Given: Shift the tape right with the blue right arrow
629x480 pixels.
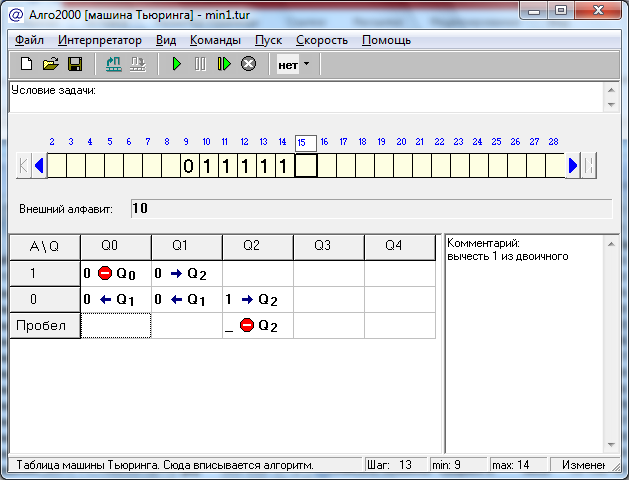Looking at the screenshot, I should 573,165.
